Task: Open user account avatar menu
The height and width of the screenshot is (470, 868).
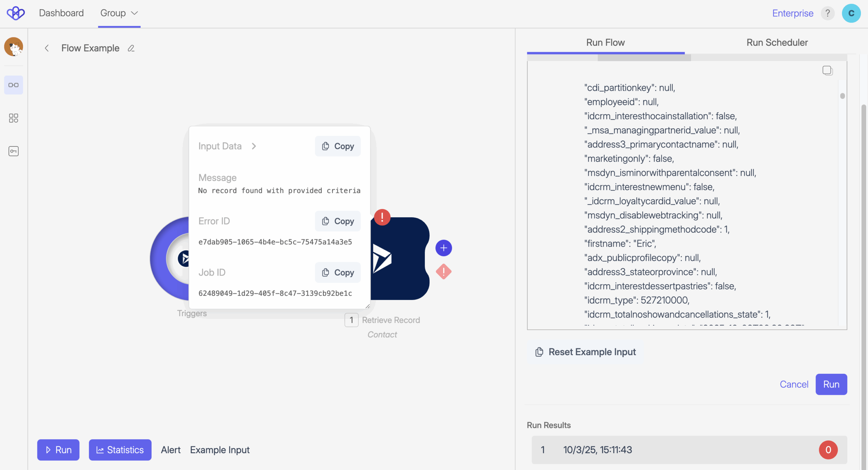Action: (x=851, y=13)
